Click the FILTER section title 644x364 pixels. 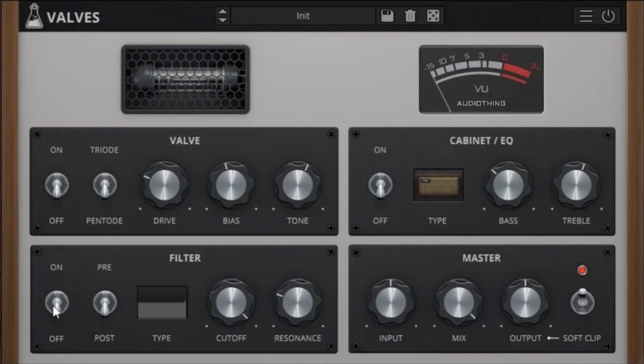(x=185, y=258)
